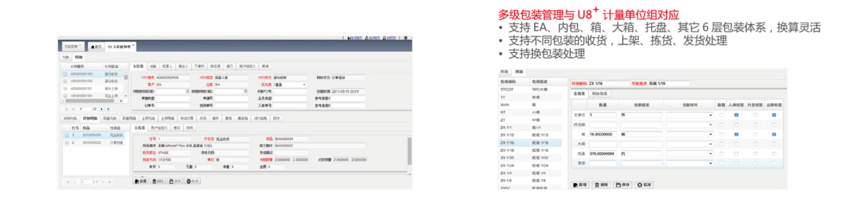Click the 订单号 input field
868x218 pixels.
[173, 106]
